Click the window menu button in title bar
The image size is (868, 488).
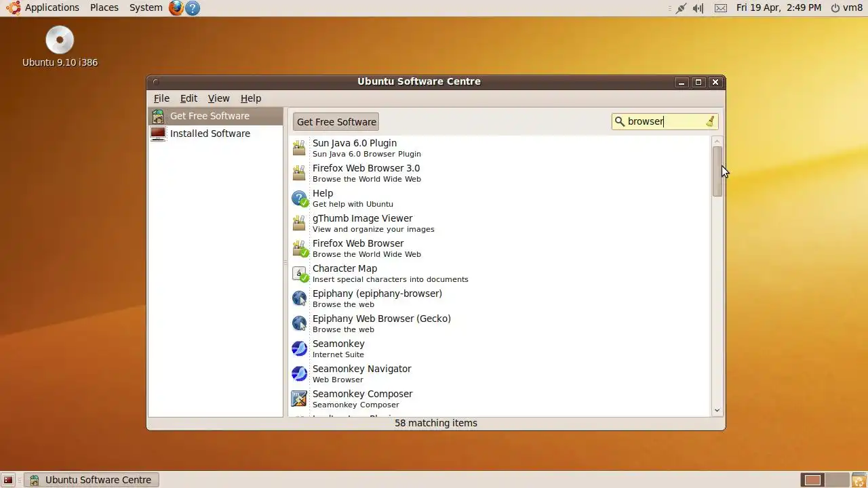coord(155,82)
